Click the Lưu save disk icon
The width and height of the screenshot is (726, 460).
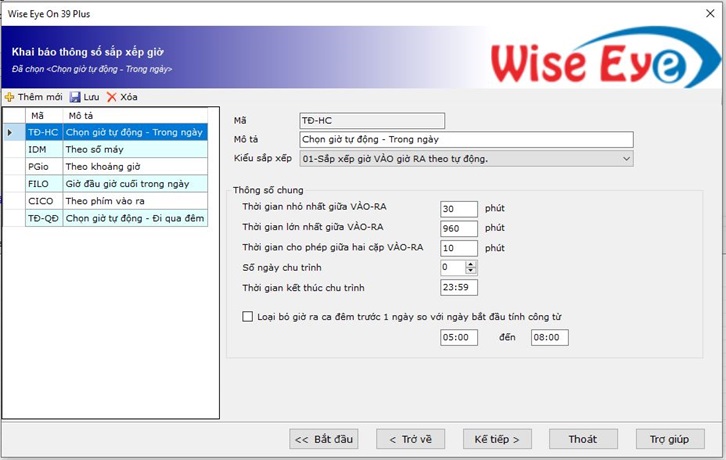(75, 97)
